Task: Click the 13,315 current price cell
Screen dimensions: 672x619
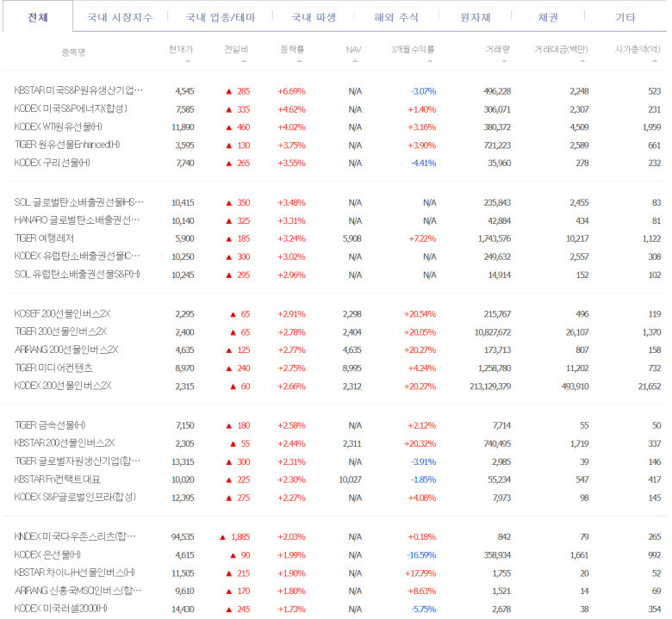Action: point(183,461)
